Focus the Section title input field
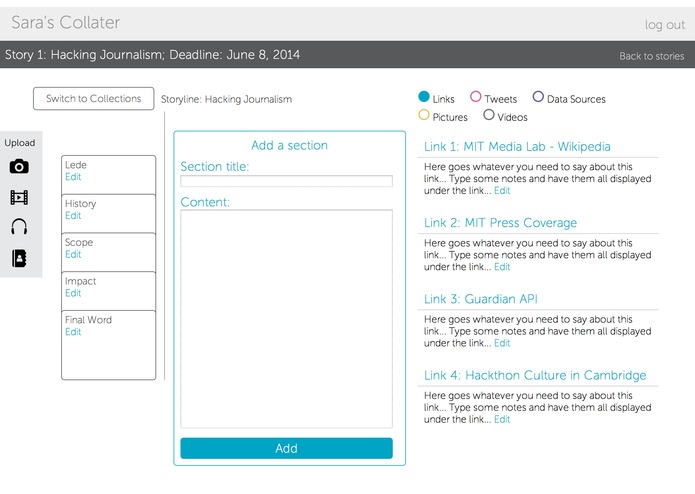The height and width of the screenshot is (494, 695). 286,181
